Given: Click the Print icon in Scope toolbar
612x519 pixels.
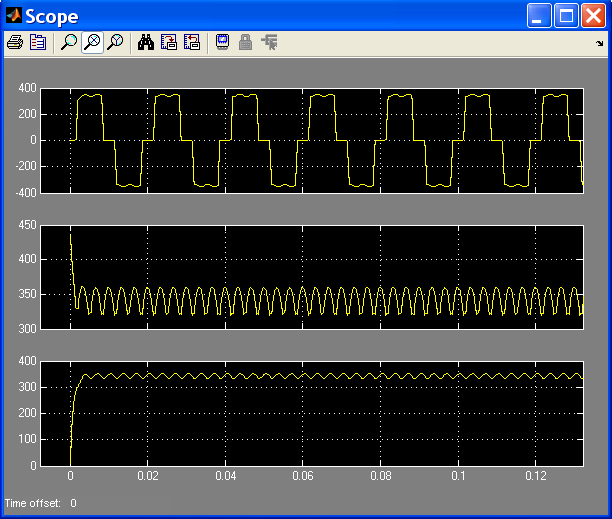Looking at the screenshot, I should pos(15,42).
